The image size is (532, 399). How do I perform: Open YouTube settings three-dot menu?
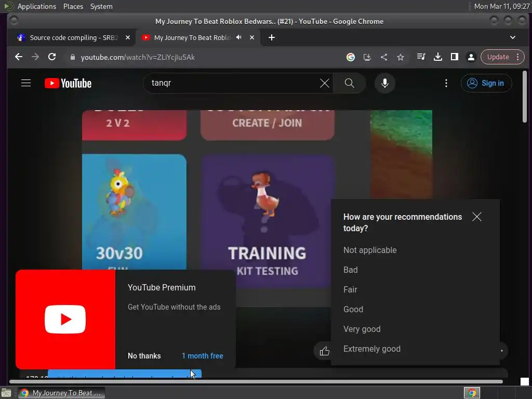pos(446,83)
